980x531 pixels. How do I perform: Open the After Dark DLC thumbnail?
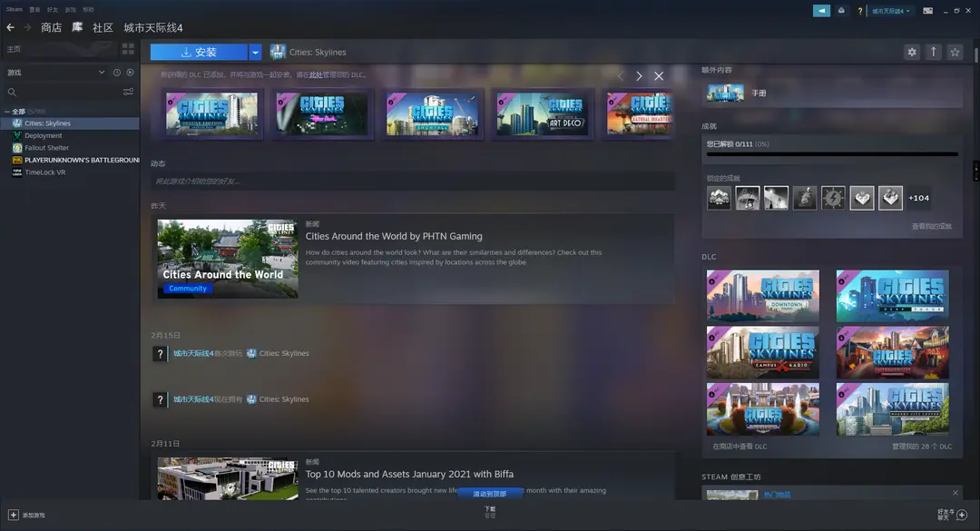pos(321,113)
